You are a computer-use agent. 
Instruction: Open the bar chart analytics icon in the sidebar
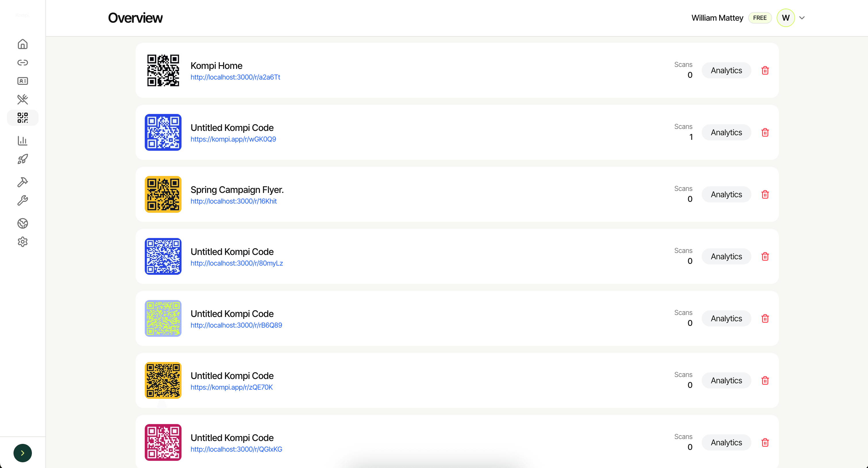23,140
